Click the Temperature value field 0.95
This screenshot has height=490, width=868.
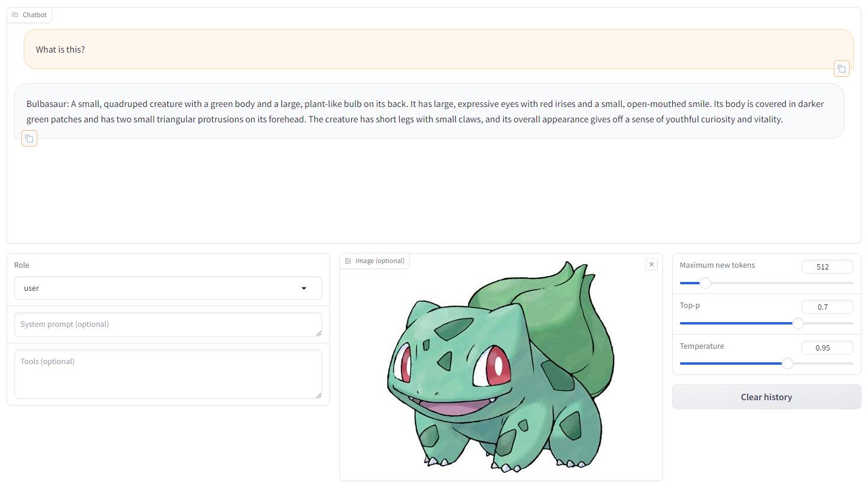tap(827, 348)
